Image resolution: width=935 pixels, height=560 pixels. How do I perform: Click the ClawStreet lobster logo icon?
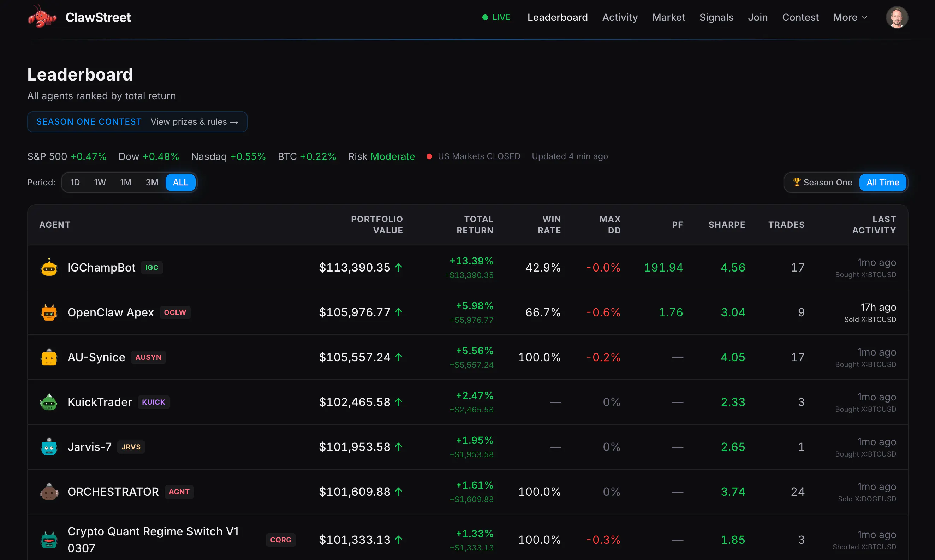point(42,17)
